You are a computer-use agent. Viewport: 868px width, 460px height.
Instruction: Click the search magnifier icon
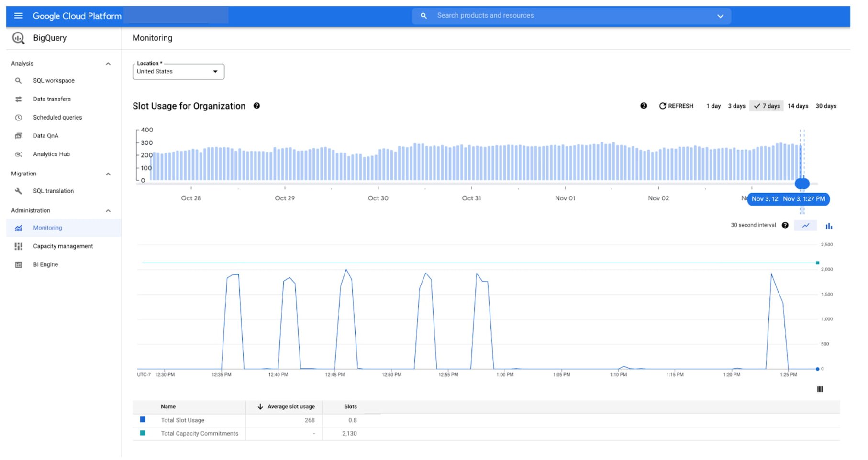point(423,16)
